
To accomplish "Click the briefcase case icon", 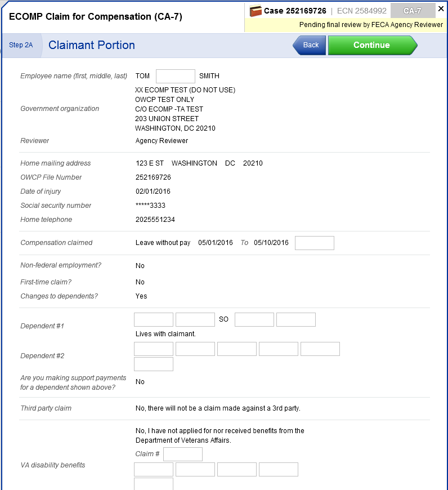I will pos(256,11).
